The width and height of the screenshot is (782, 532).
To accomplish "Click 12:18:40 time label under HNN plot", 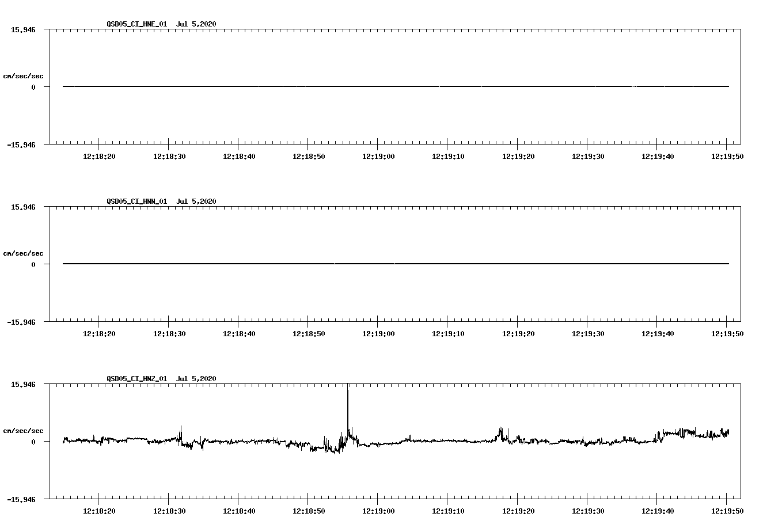I will pos(238,333).
